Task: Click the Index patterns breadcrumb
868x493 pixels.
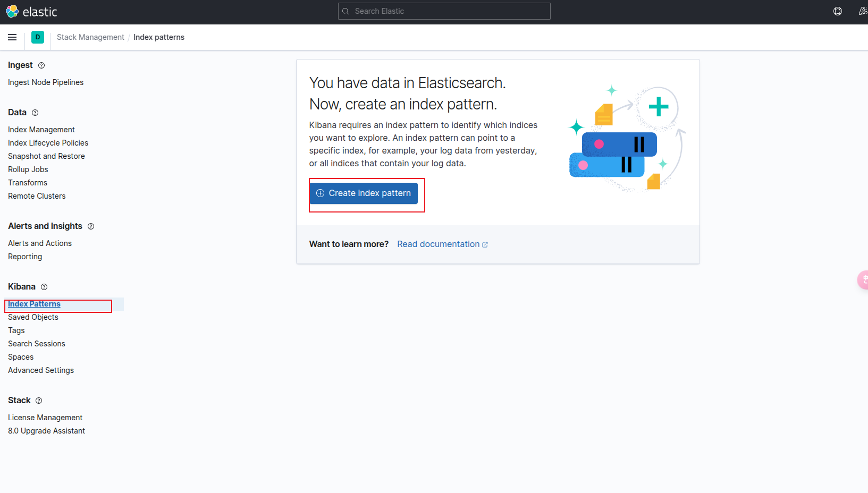Action: pyautogui.click(x=159, y=37)
